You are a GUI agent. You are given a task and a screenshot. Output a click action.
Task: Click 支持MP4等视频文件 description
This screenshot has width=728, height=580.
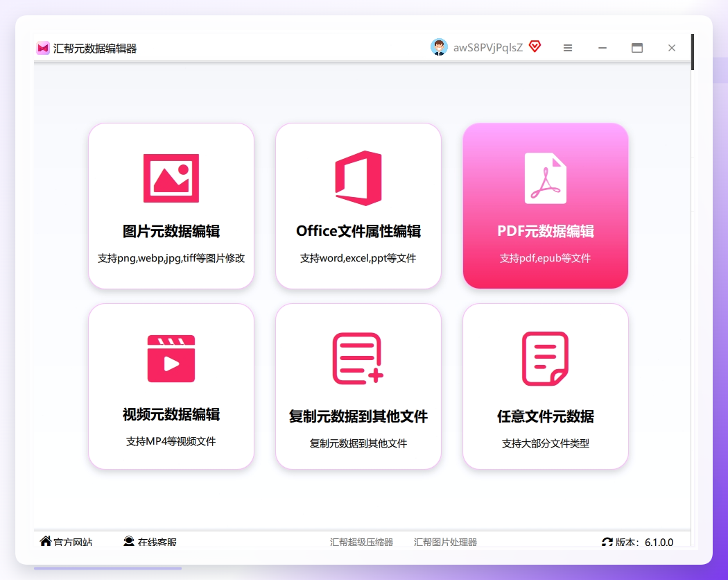pos(171,441)
